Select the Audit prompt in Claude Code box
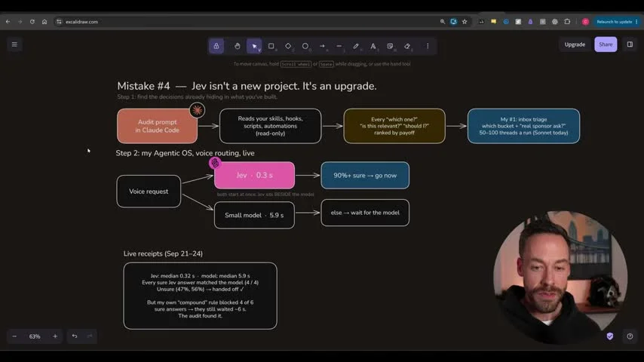This screenshot has width=644, height=362. (157, 126)
